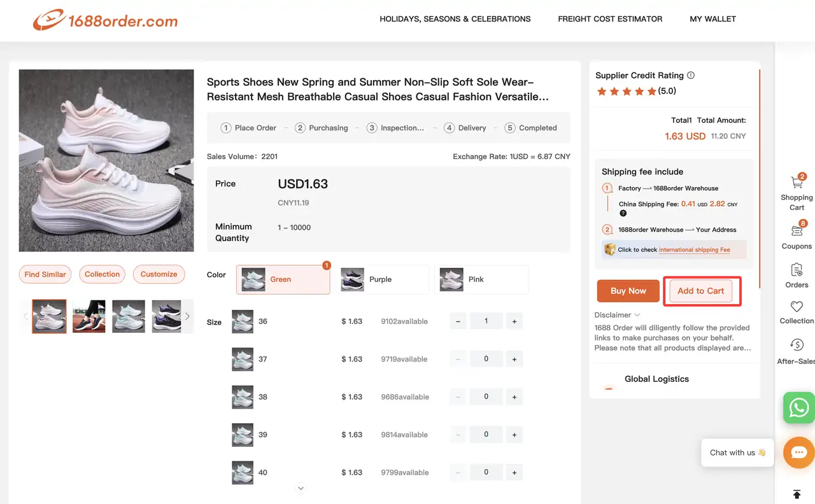This screenshot has width=815, height=504.
Task: Show next product thumbnails with right arrow
Action: click(x=187, y=316)
